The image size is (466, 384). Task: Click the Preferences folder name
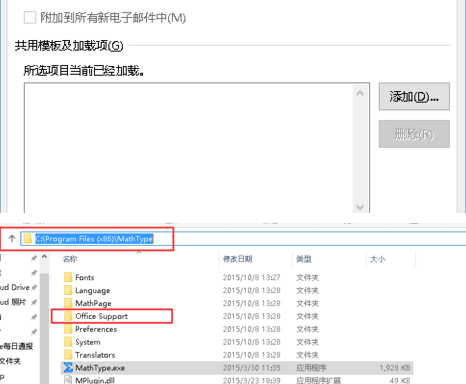96,329
